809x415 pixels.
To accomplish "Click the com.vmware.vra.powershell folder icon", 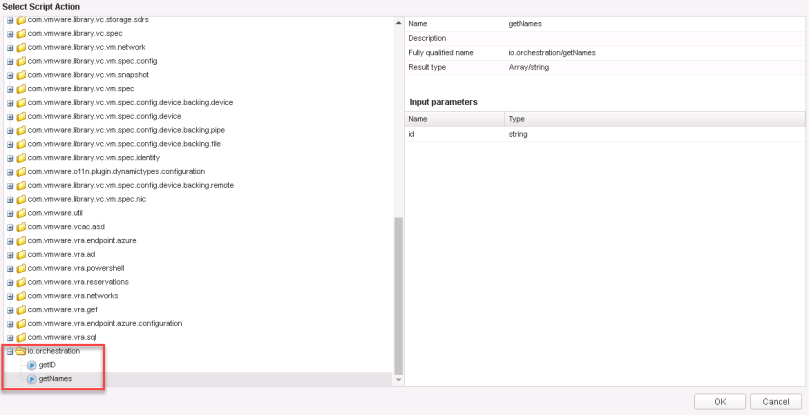I will [x=21, y=268].
